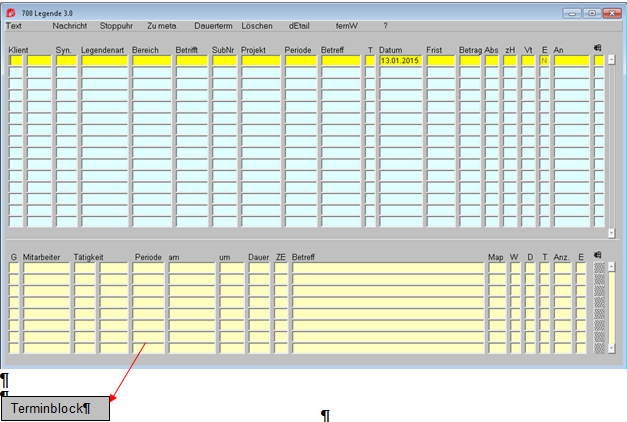Click the Dauerterm menu item
This screenshot has width=627, height=422.
pos(212,25)
